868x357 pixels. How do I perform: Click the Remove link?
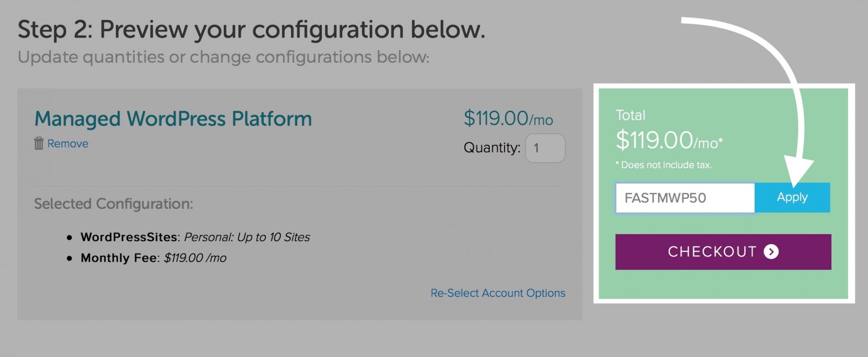pos(68,144)
